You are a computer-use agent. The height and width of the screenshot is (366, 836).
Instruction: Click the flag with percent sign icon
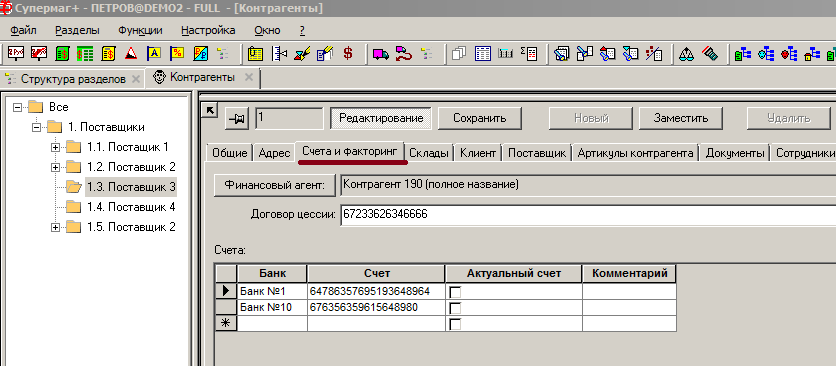tap(177, 53)
